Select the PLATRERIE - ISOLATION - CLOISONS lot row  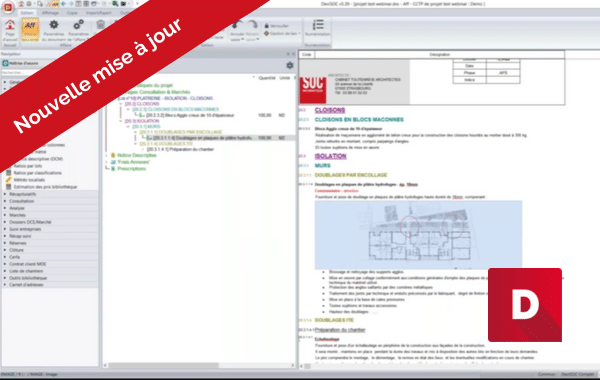(x=165, y=98)
